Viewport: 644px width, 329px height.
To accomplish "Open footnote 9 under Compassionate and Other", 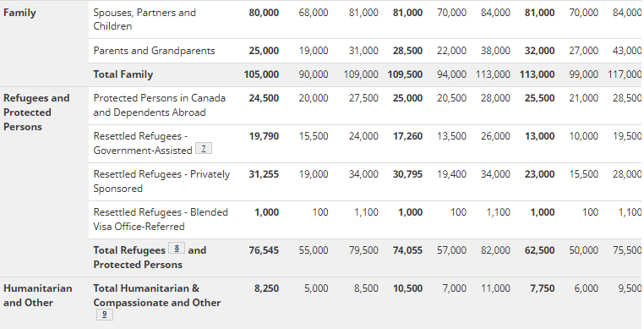I will click(x=104, y=315).
